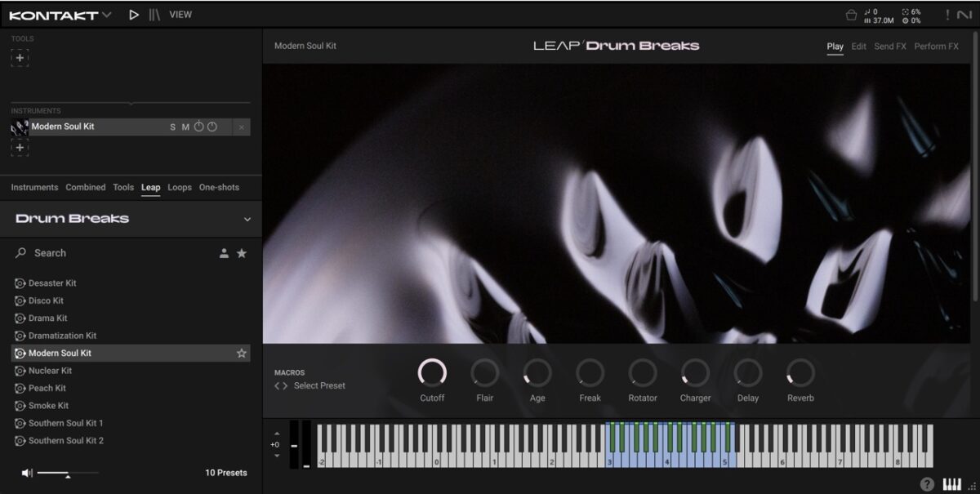
Task: Switch to the Loops browser tab
Action: 180,187
